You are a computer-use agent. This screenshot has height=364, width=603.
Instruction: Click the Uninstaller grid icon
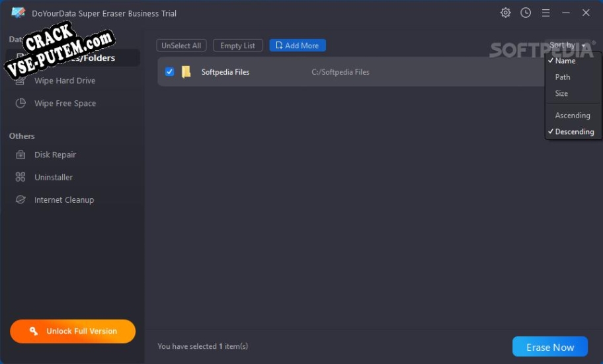pyautogui.click(x=20, y=177)
